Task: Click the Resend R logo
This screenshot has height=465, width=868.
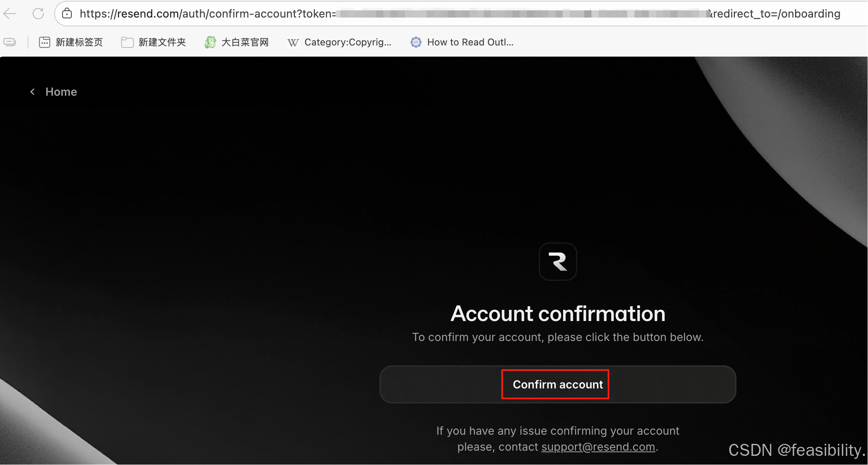Action: [558, 262]
